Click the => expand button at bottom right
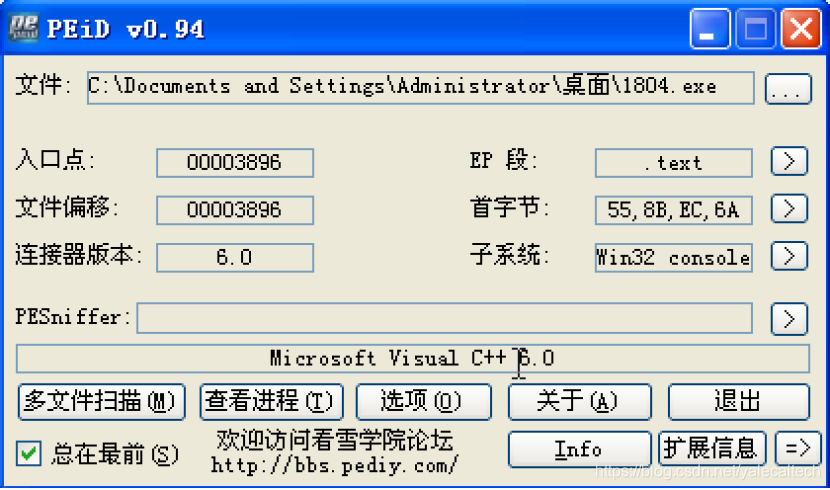Viewport: 830px width, 490px height. [x=798, y=449]
